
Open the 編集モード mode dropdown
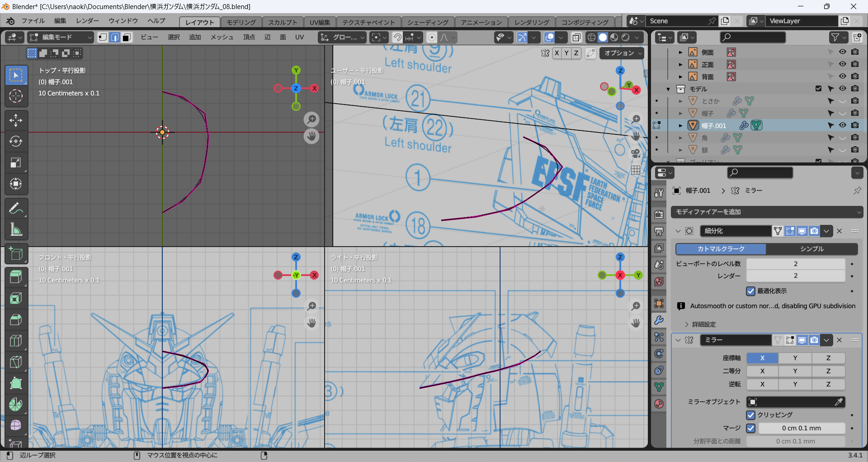[x=60, y=38]
